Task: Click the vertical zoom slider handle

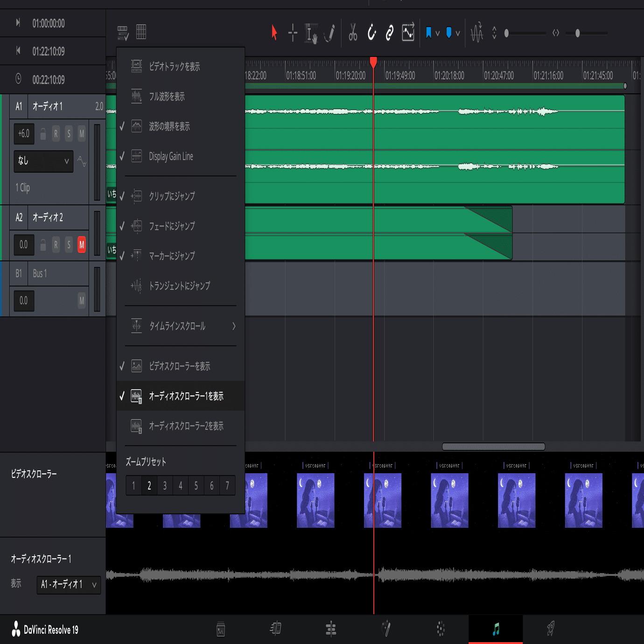Action: click(x=506, y=33)
